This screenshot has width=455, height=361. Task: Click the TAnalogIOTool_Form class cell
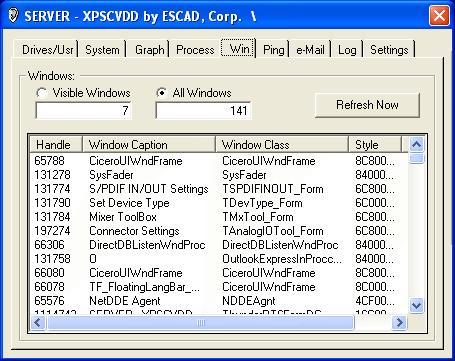pos(273,231)
